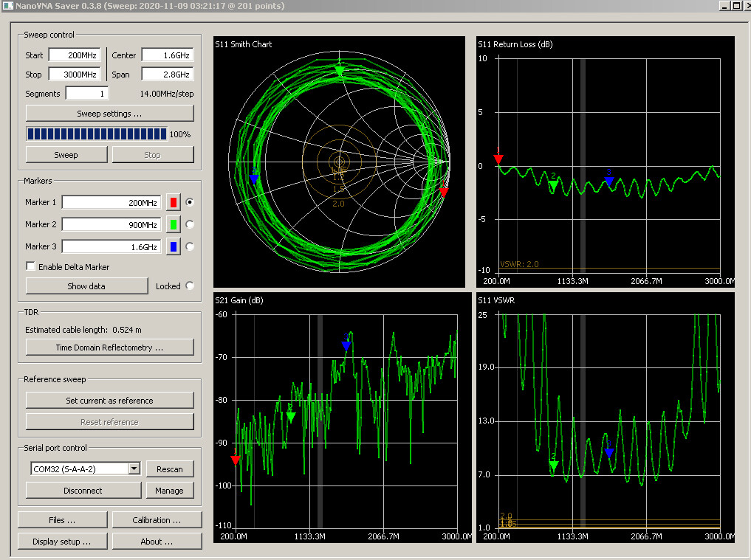This screenshot has height=560, width=751.
Task: Open the Calibration window
Action: (x=157, y=520)
